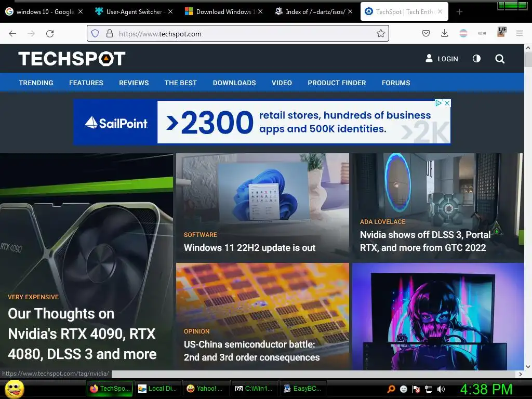Open the network tray icon
Image resolution: width=532 pixels, height=399 pixels.
[x=429, y=389]
